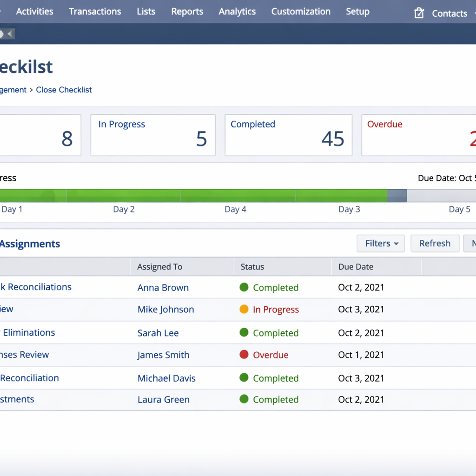Select the In Progress summary tile
Screen dimensions: 476x476
point(153,135)
